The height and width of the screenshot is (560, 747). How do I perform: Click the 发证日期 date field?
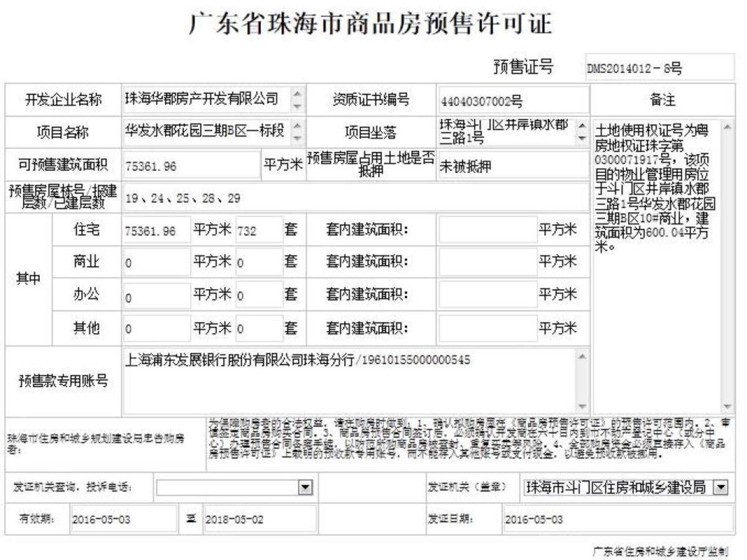tap(619, 520)
